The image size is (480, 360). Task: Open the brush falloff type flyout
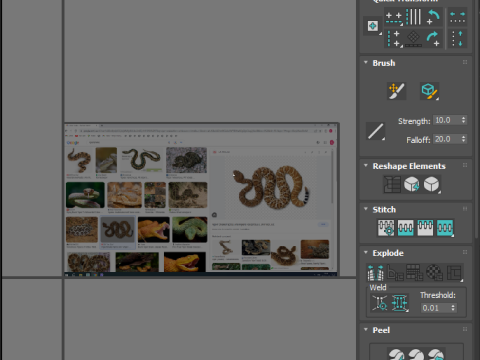[375, 131]
